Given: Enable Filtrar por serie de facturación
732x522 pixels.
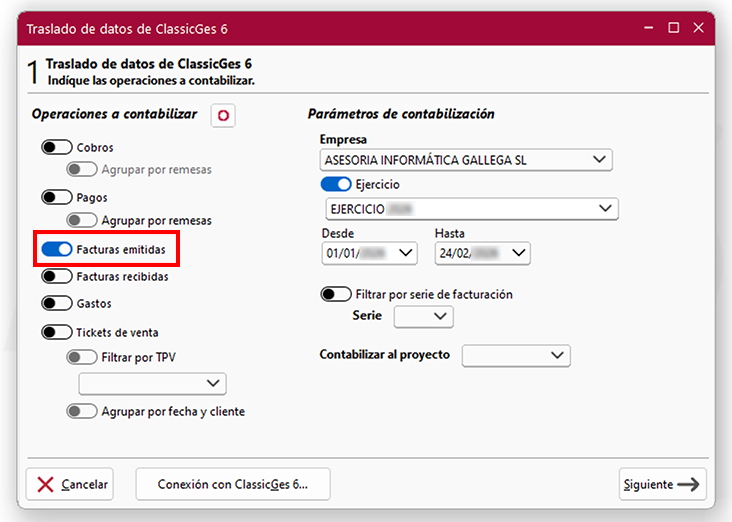Looking at the screenshot, I should coord(336,294).
